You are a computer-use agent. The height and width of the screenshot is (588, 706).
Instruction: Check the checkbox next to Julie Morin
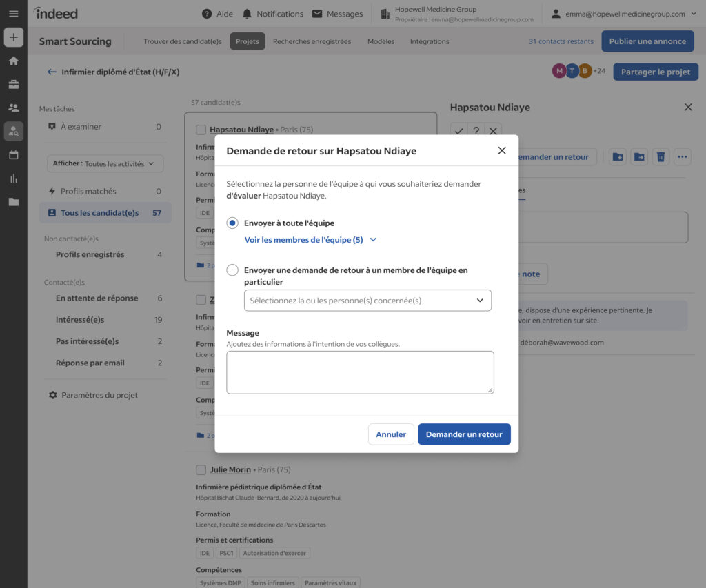[x=201, y=469]
